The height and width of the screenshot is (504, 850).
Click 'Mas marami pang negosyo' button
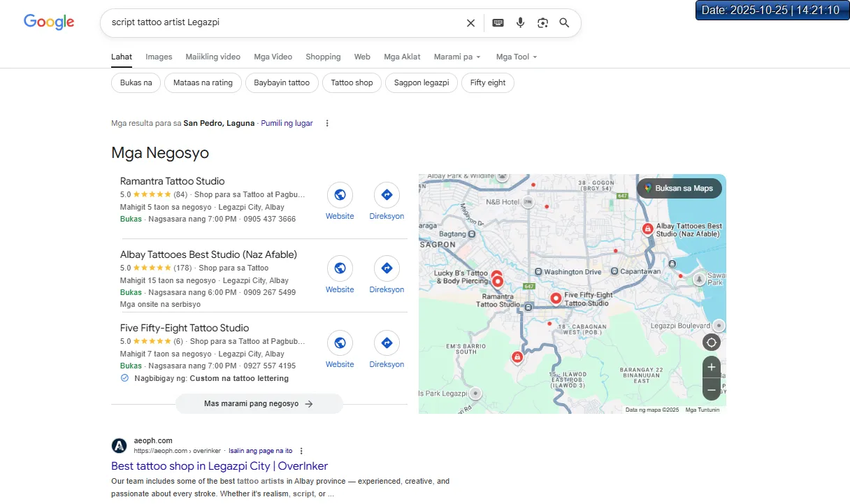(x=259, y=403)
